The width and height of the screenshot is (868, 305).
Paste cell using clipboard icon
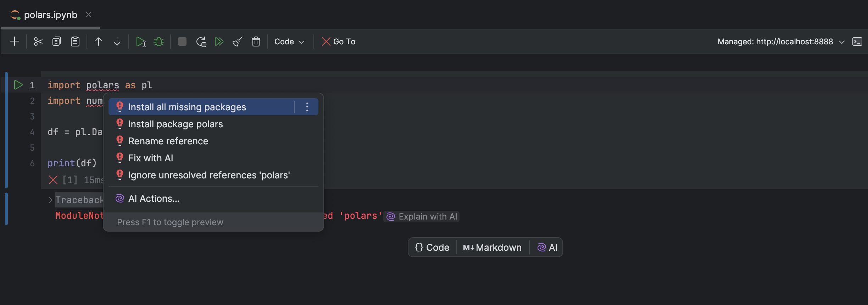[x=75, y=41]
